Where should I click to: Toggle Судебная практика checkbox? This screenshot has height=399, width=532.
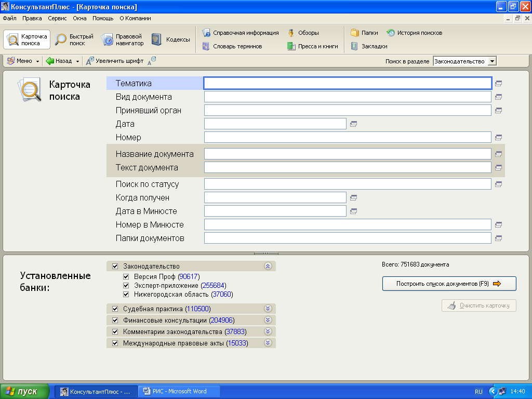[115, 309]
